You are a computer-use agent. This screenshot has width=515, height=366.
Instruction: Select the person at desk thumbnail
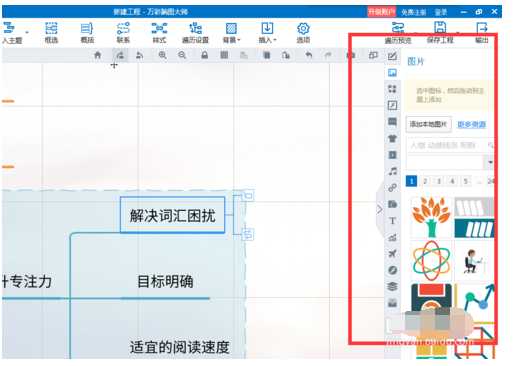[474, 261]
